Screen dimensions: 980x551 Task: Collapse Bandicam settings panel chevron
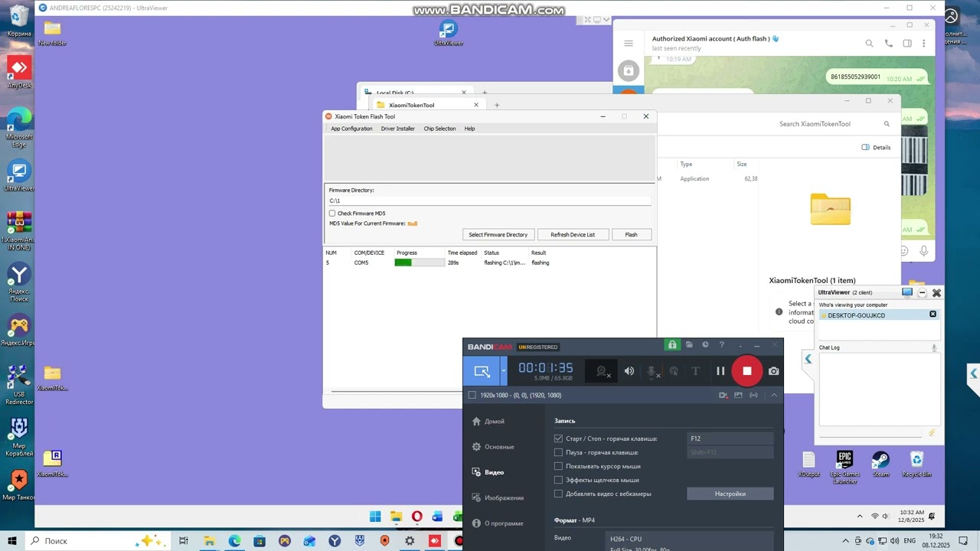pos(774,395)
